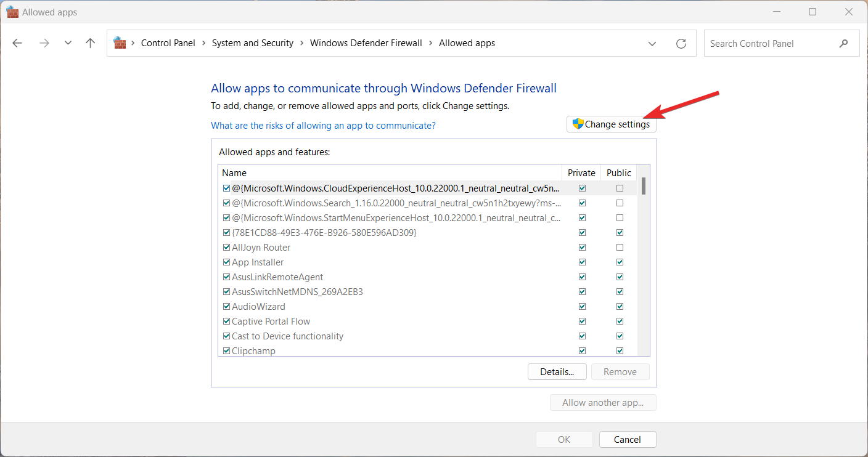Click the Forward navigation arrow

(x=44, y=43)
